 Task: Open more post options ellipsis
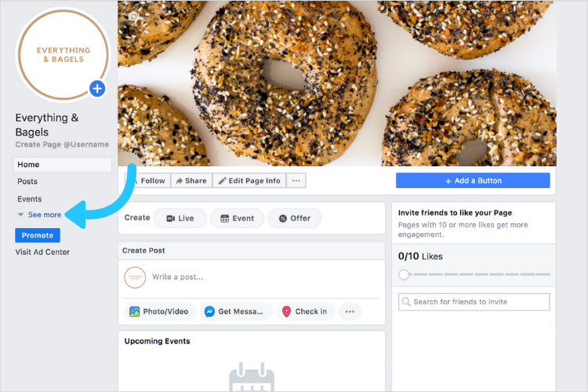pyautogui.click(x=350, y=311)
